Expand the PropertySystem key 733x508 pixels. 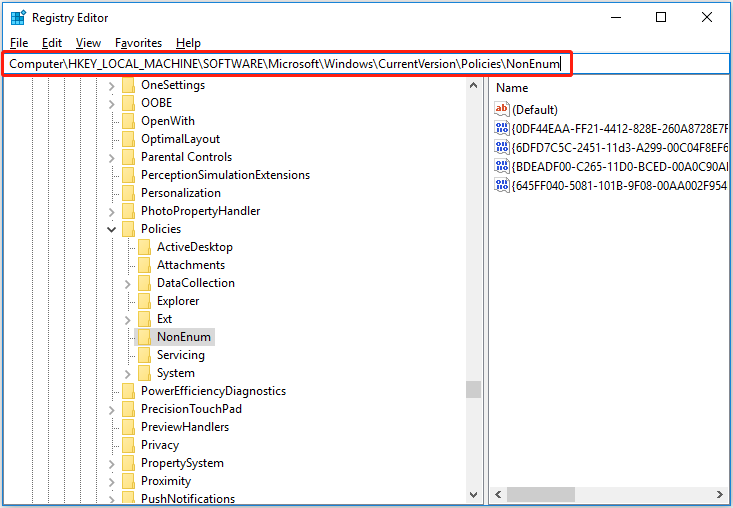click(x=111, y=465)
